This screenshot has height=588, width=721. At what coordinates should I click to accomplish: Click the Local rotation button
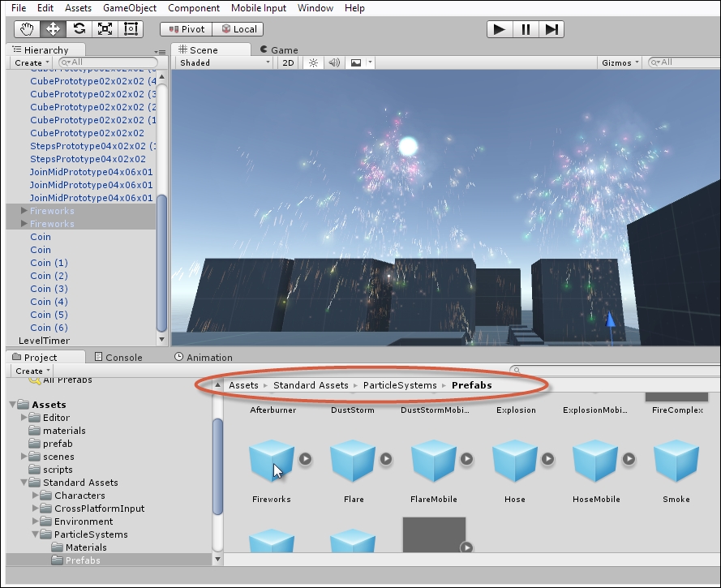click(x=238, y=29)
